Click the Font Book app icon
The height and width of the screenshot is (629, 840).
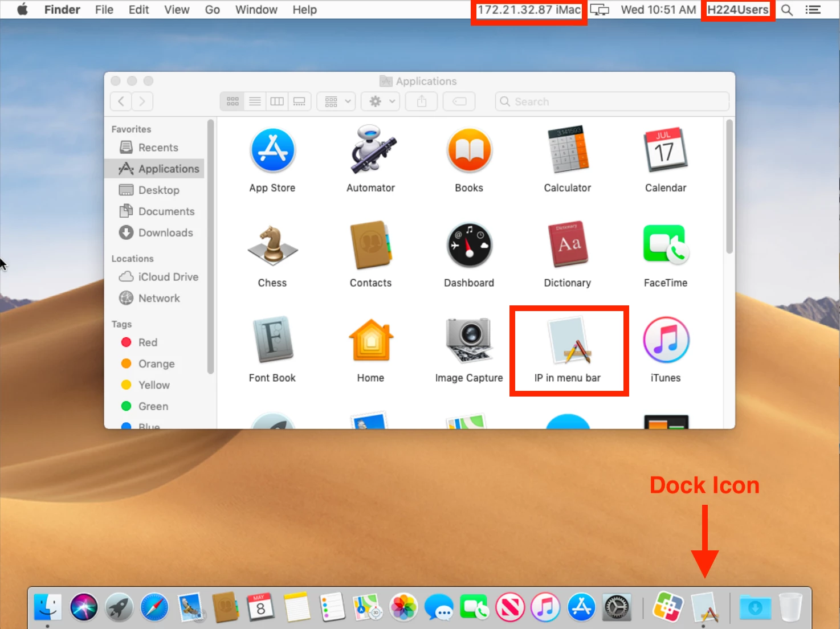(272, 340)
